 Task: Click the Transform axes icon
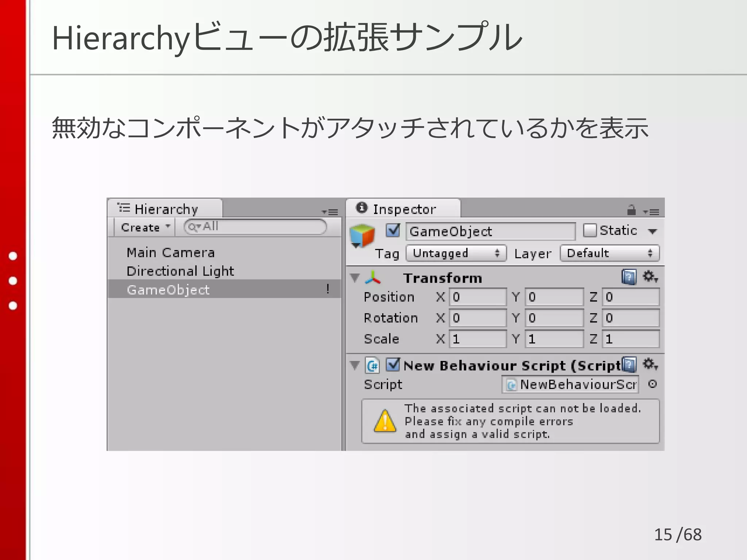point(373,278)
